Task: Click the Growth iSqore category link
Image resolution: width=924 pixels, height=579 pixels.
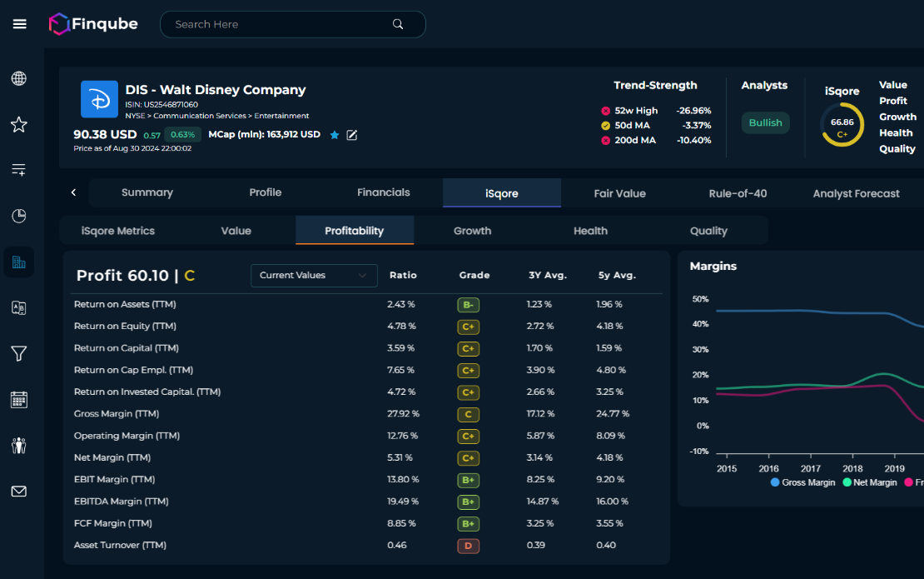Action: coord(898,117)
